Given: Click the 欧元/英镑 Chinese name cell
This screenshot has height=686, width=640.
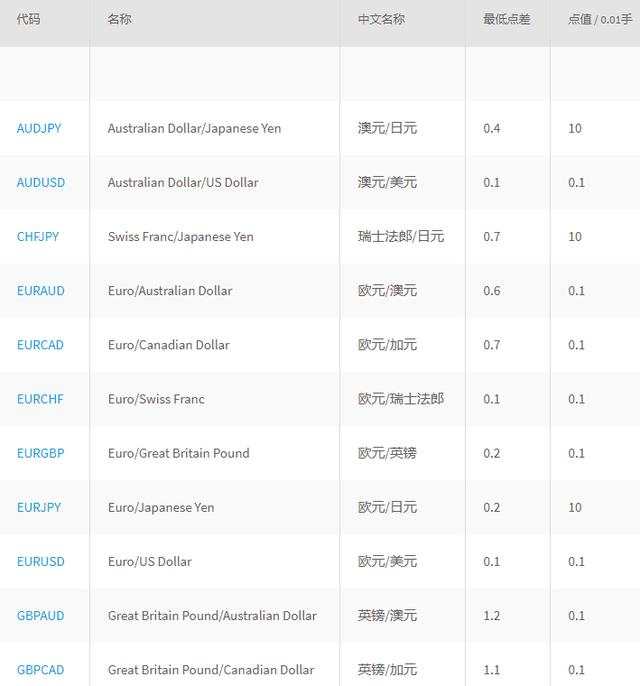Looking at the screenshot, I should 387,453.
